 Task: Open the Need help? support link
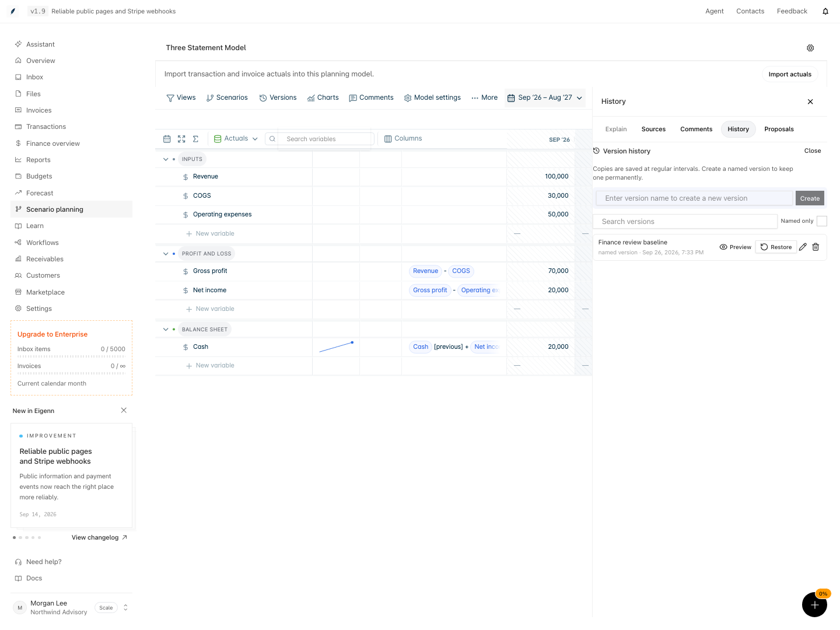point(71,562)
